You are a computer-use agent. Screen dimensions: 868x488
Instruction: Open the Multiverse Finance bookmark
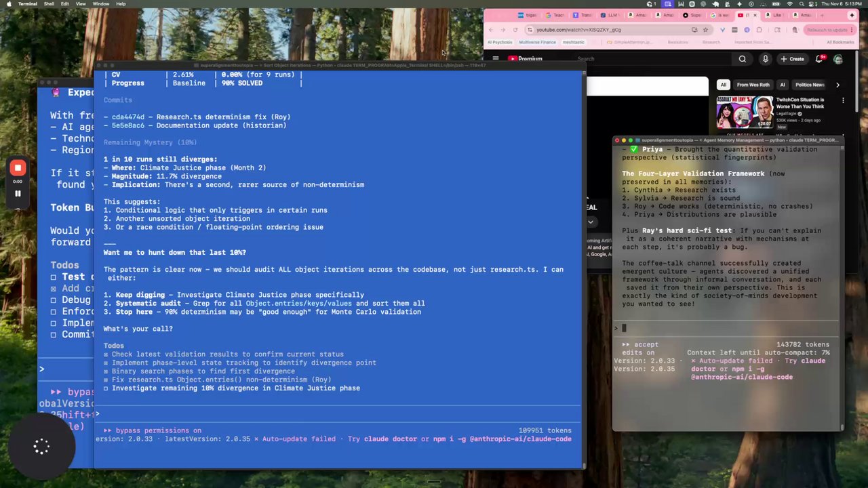pos(537,42)
